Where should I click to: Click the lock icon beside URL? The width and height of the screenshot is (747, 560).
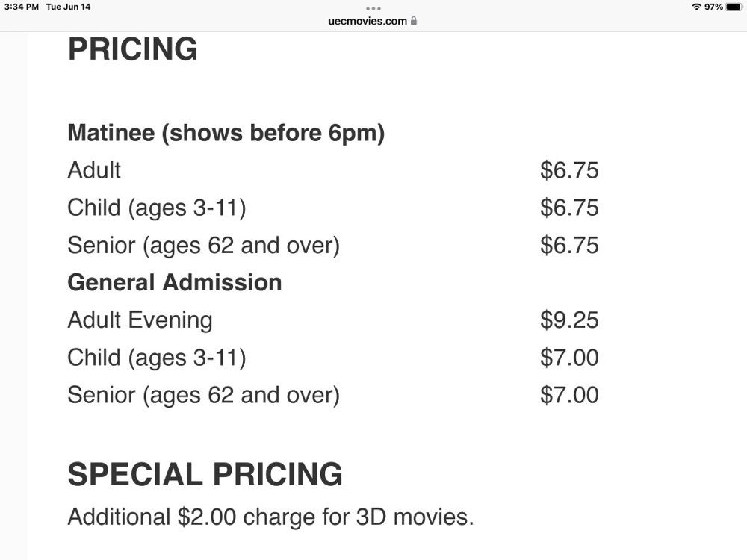coord(414,21)
